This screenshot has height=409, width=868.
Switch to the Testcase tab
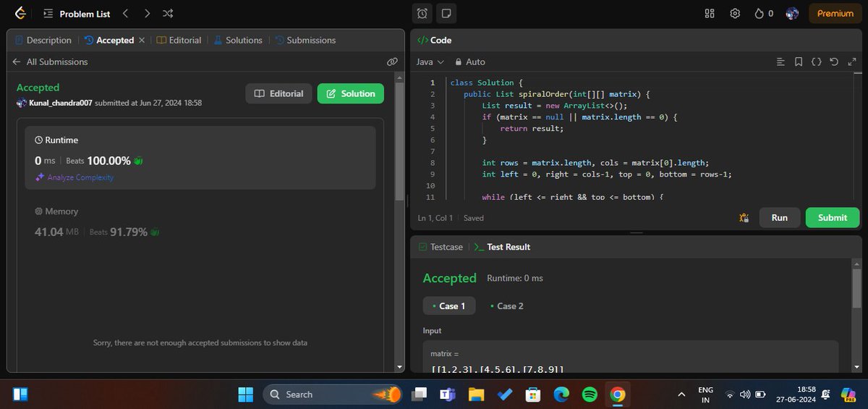440,247
